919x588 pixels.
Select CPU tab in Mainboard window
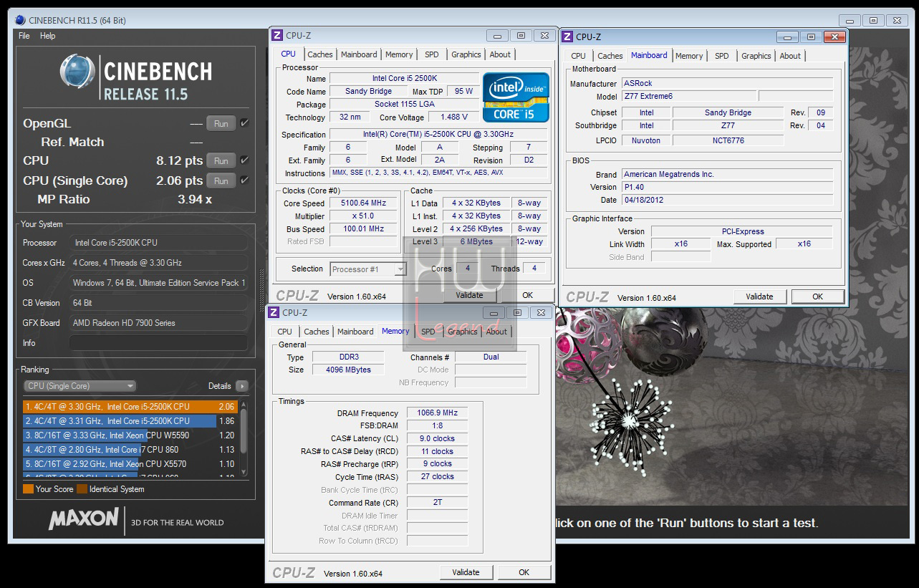578,56
